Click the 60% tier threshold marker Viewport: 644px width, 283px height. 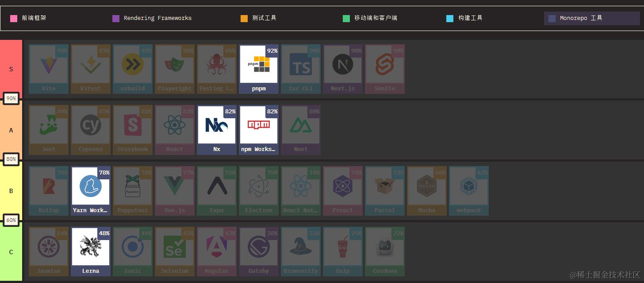(11, 220)
